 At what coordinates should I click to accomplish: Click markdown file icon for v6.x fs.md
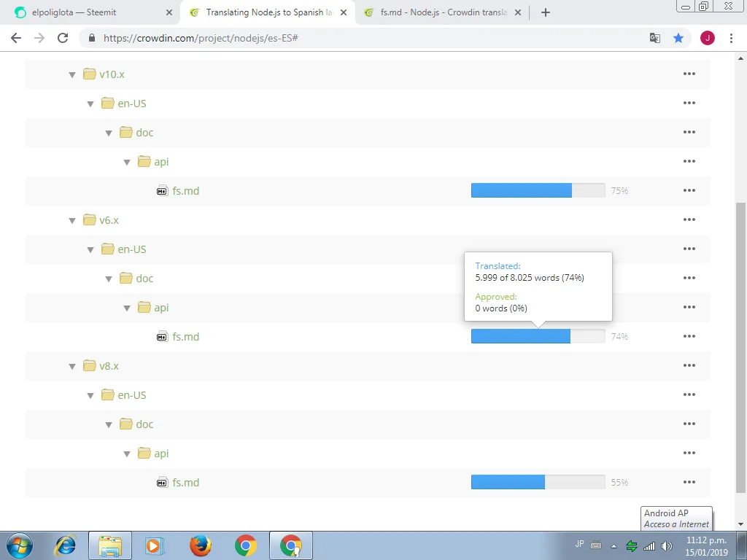click(163, 336)
